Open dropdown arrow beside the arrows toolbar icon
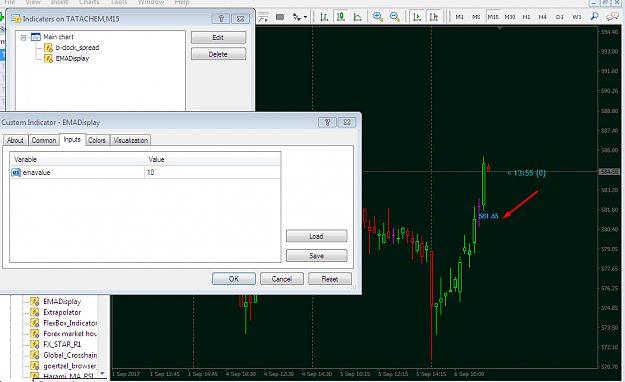625x382 pixels. [305, 17]
